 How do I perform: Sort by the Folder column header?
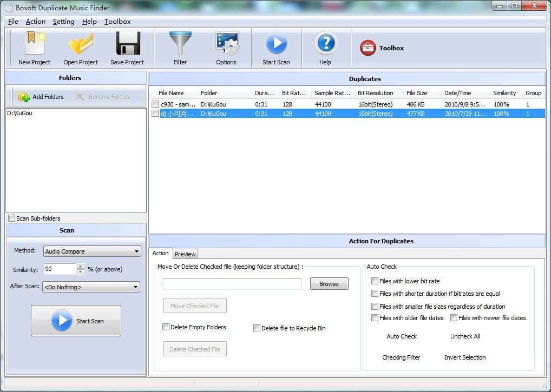point(225,93)
